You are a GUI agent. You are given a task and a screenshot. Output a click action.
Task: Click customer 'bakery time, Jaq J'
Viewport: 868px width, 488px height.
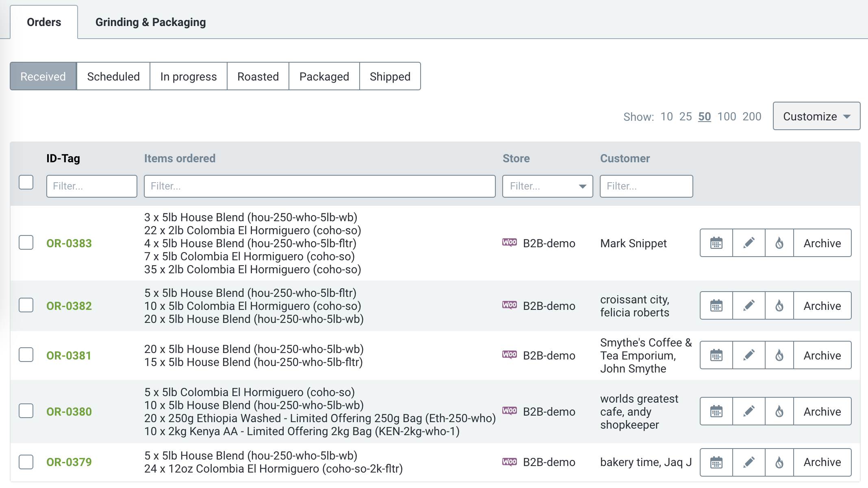[x=646, y=462]
